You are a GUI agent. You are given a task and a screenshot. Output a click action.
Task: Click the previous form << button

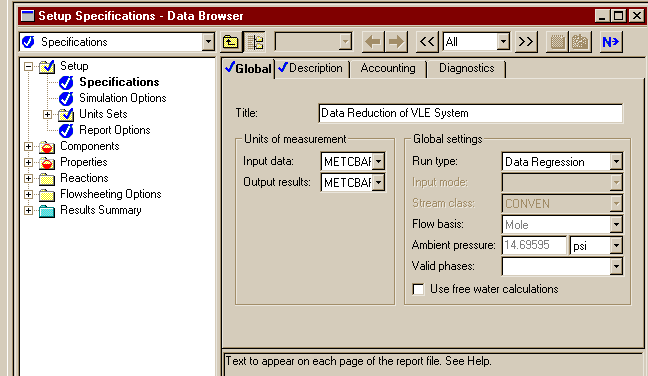[x=427, y=42]
